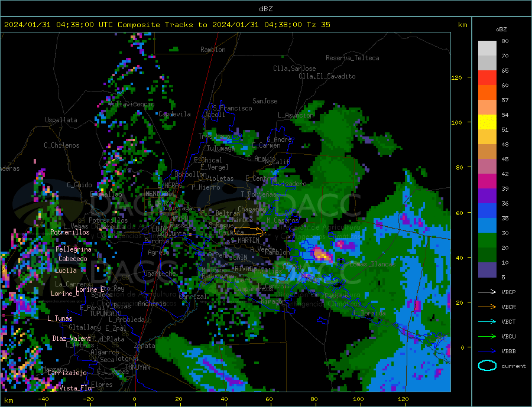Pick the red 60-65 dBZ color band
532x407 pixels.
(487, 77)
